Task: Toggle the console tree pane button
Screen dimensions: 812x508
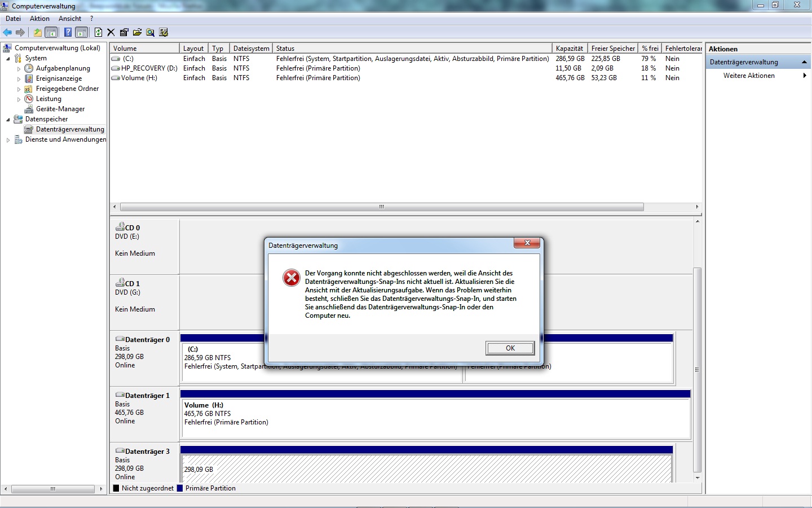Action: click(x=51, y=32)
